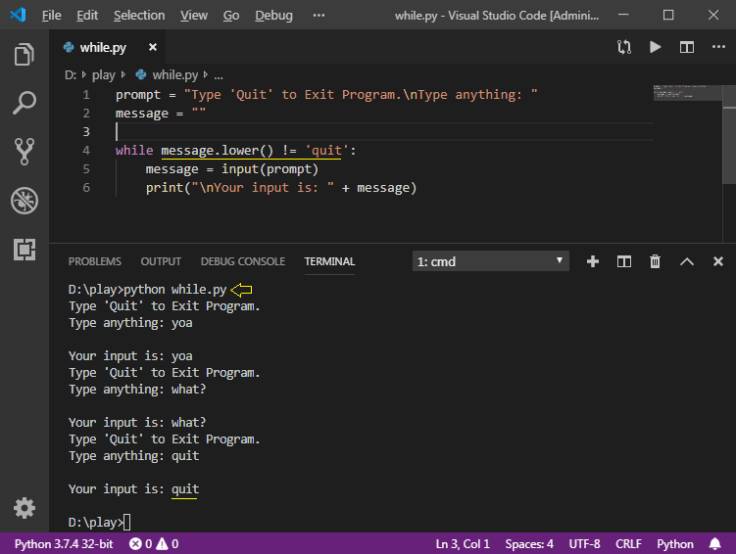Image resolution: width=736 pixels, height=554 pixels.
Task: Click the split editor icon
Action: point(687,47)
